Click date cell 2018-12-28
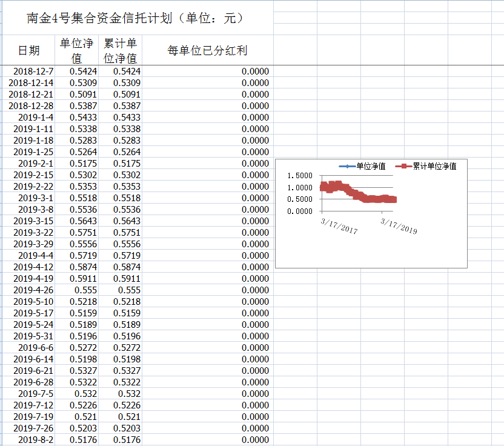This screenshot has width=504, height=446. (x=28, y=106)
